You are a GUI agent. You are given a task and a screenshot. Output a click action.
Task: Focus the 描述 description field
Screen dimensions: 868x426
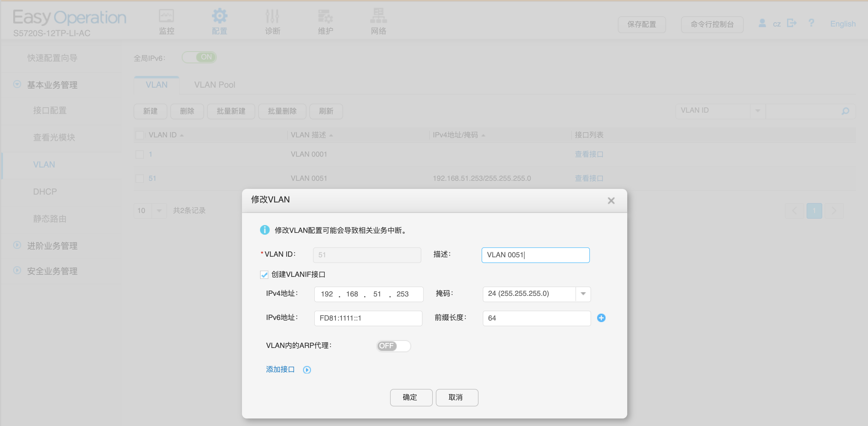point(535,255)
